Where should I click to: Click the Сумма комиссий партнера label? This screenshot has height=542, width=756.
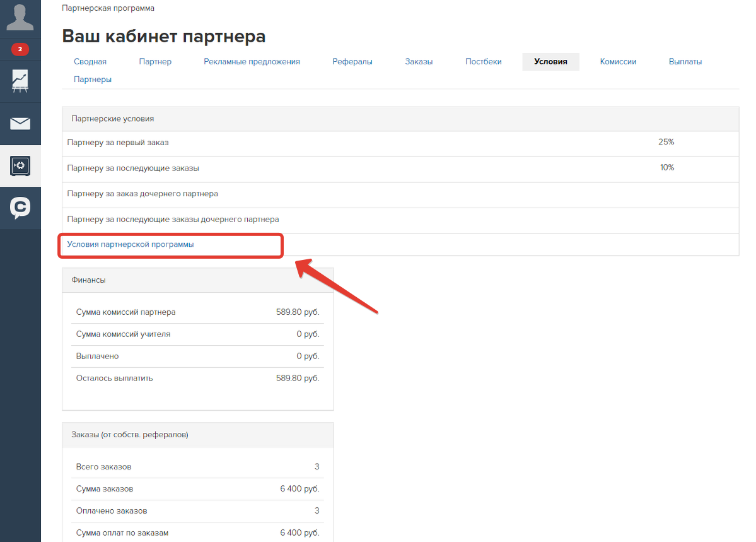point(126,312)
